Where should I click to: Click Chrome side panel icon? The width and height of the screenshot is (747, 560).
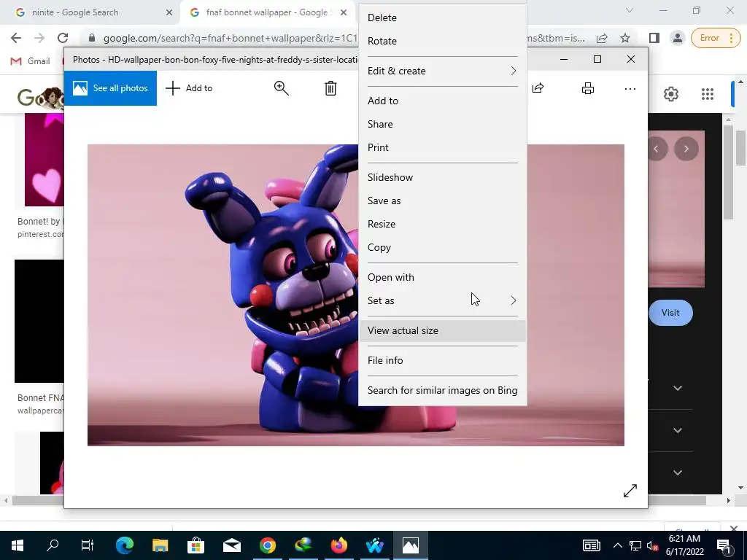(654, 38)
